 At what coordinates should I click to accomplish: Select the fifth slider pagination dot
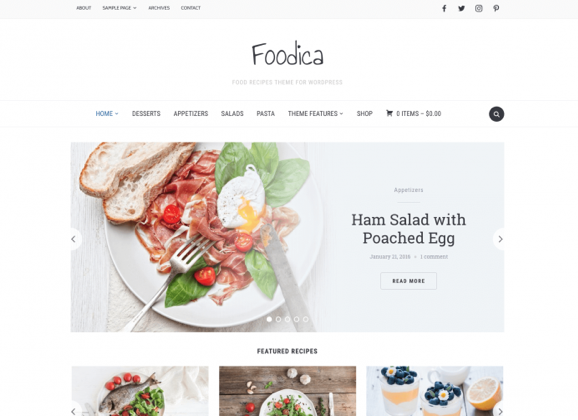click(x=306, y=319)
